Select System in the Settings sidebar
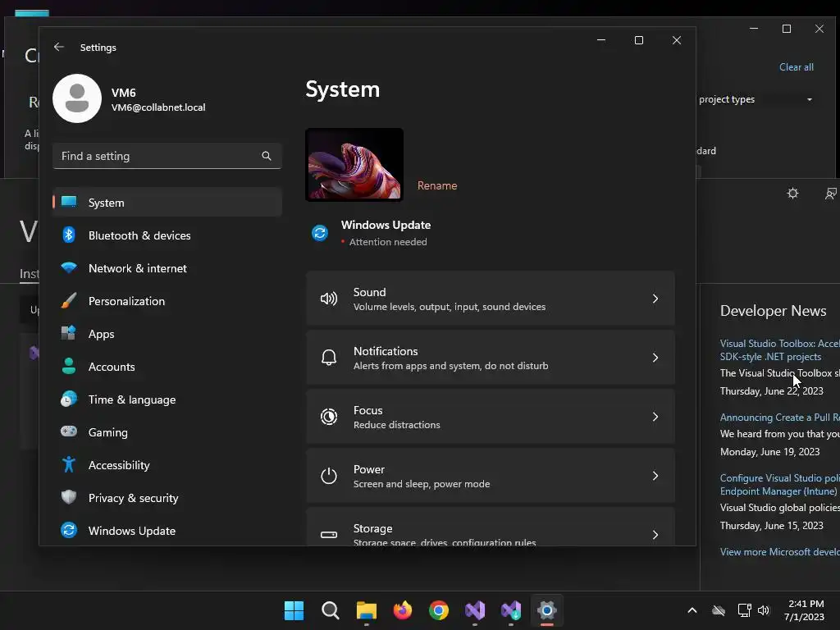The image size is (840, 630). pos(167,203)
